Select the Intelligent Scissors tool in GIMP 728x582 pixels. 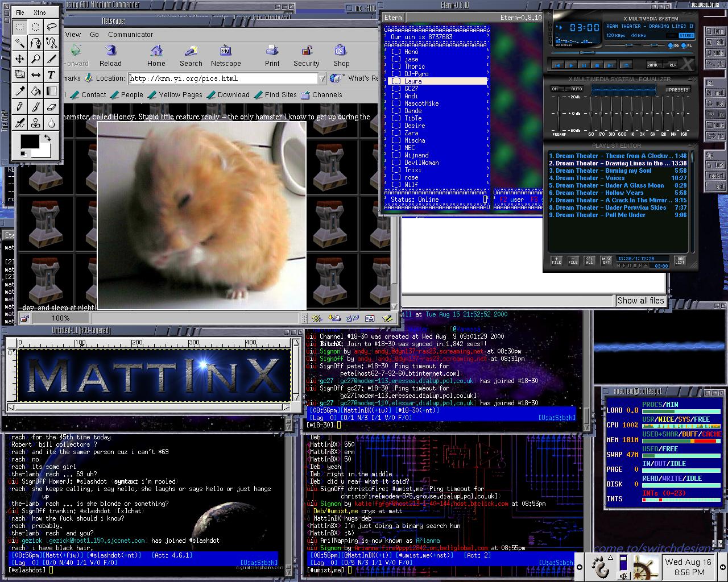point(52,43)
